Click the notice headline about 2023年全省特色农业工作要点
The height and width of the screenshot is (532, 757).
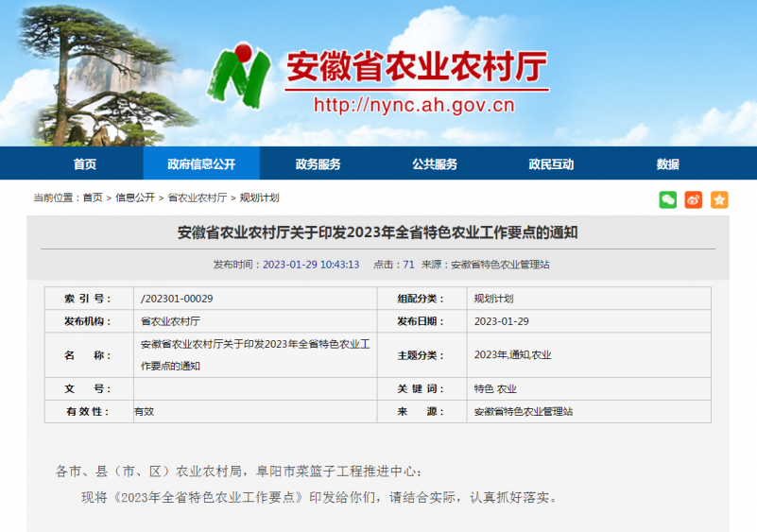377,232
